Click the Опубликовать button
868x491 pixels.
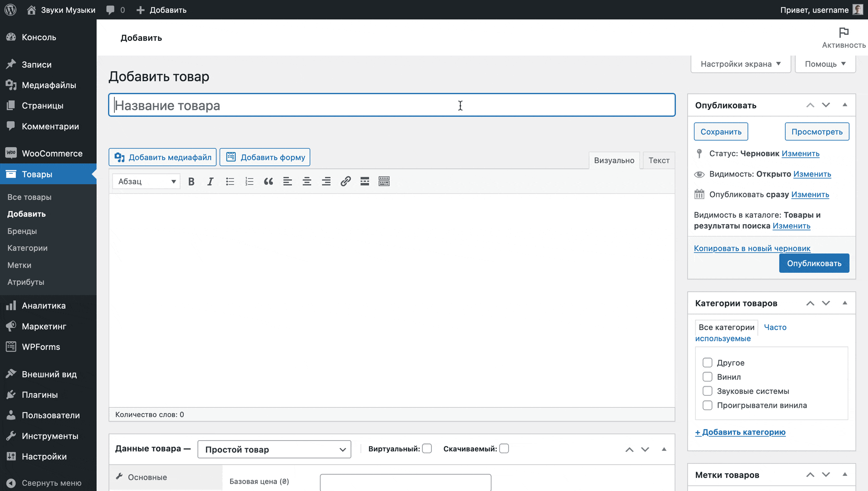pyautogui.click(x=814, y=263)
